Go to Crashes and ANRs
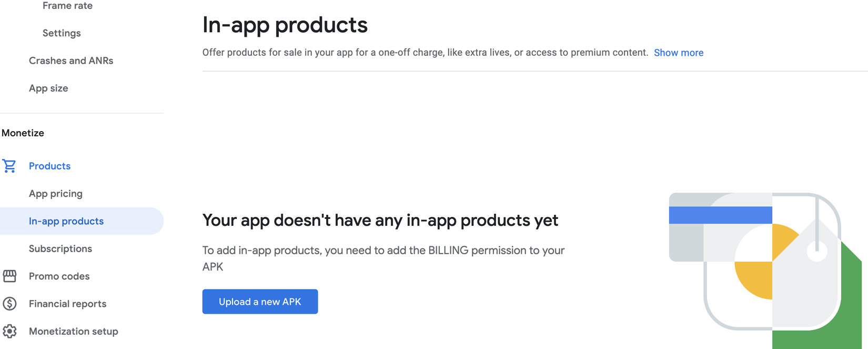This screenshot has width=868, height=349. (71, 61)
